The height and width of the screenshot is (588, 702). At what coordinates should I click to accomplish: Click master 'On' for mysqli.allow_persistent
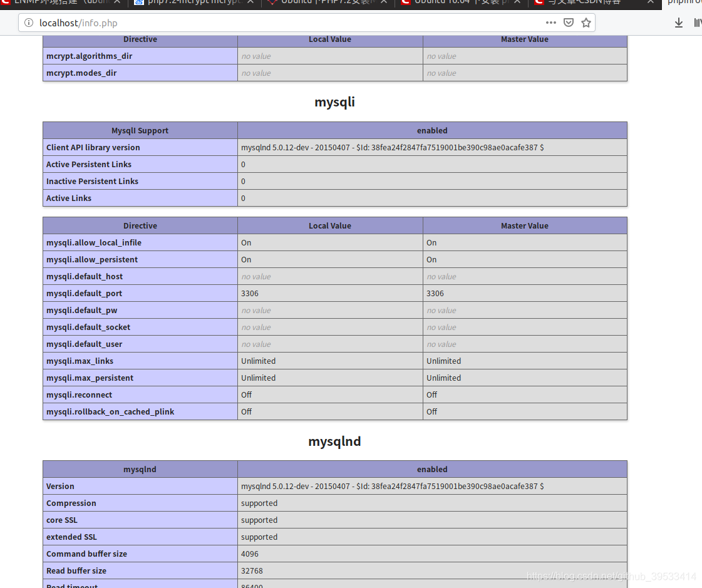pyautogui.click(x=431, y=260)
